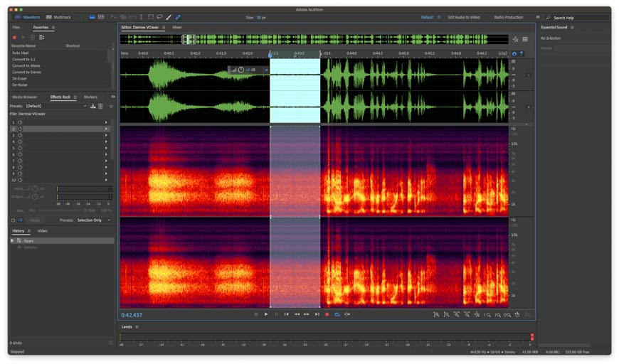Screen dimensions: 619x364
Task: Toggle power for effect slot 1
Action: tap(20, 122)
